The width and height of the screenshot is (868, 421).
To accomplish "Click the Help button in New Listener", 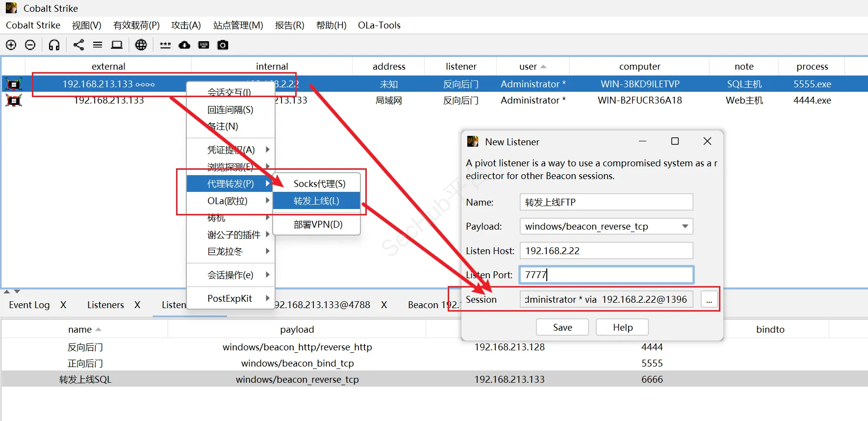I will click(x=622, y=327).
